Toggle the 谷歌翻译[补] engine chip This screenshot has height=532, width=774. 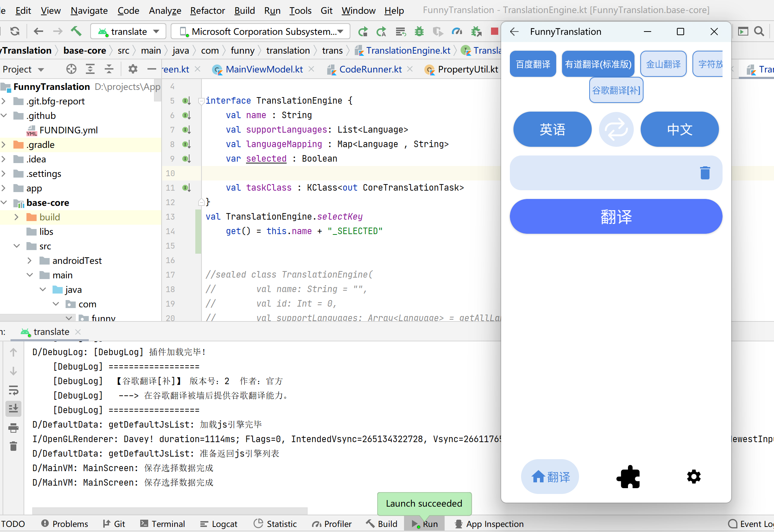(x=616, y=90)
